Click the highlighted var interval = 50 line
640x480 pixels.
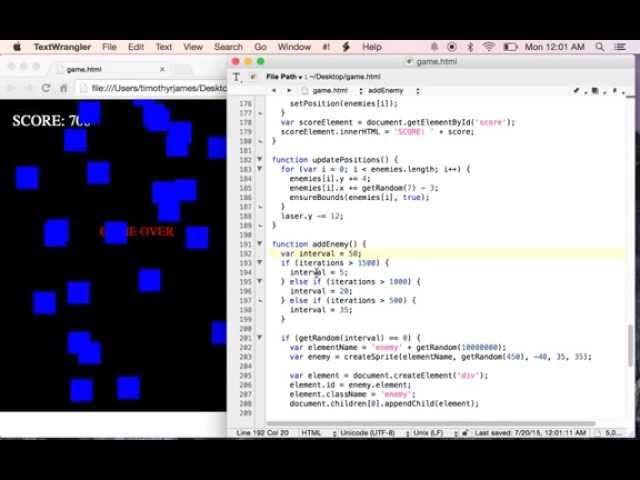[447, 253]
